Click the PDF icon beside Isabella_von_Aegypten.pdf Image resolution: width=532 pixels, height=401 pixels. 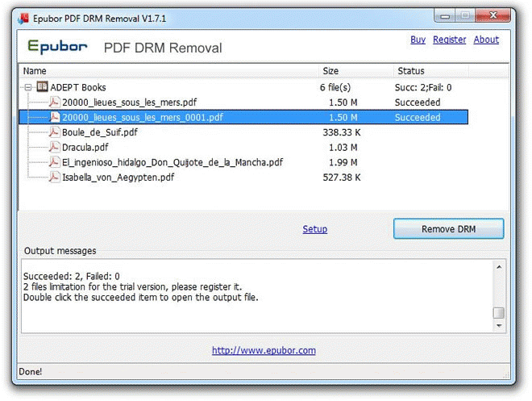[x=54, y=177]
